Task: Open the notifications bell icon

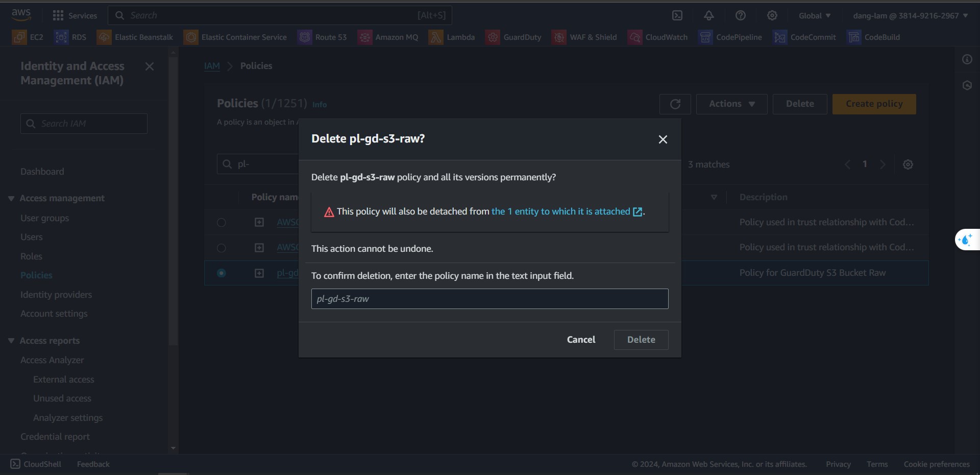Action: [x=709, y=15]
